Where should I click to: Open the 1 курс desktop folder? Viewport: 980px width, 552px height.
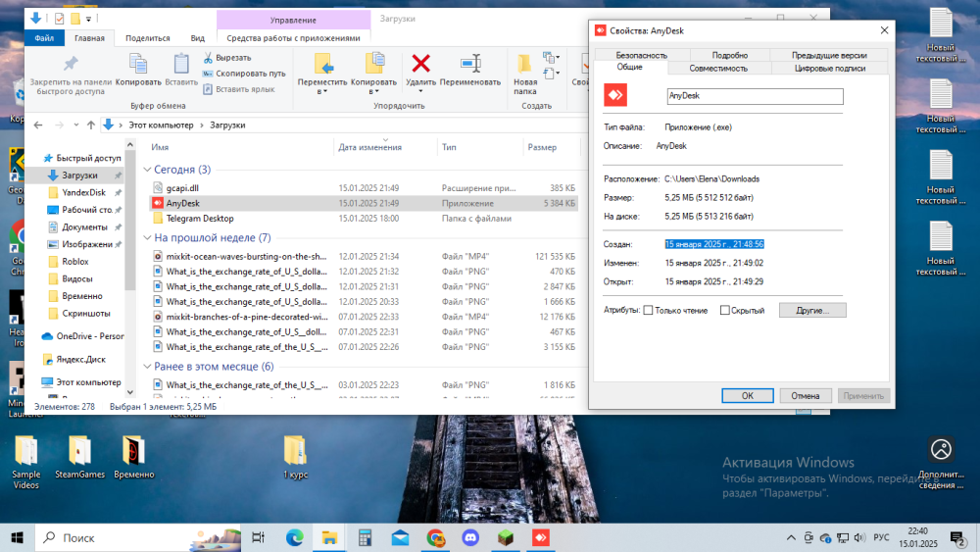pyautogui.click(x=295, y=458)
